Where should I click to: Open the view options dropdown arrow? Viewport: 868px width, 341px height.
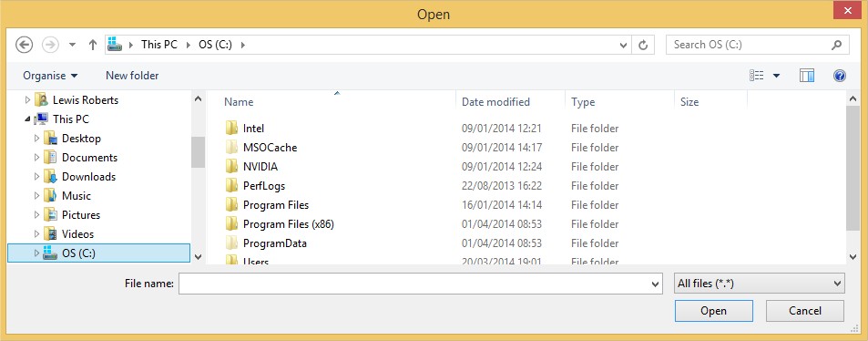(776, 76)
